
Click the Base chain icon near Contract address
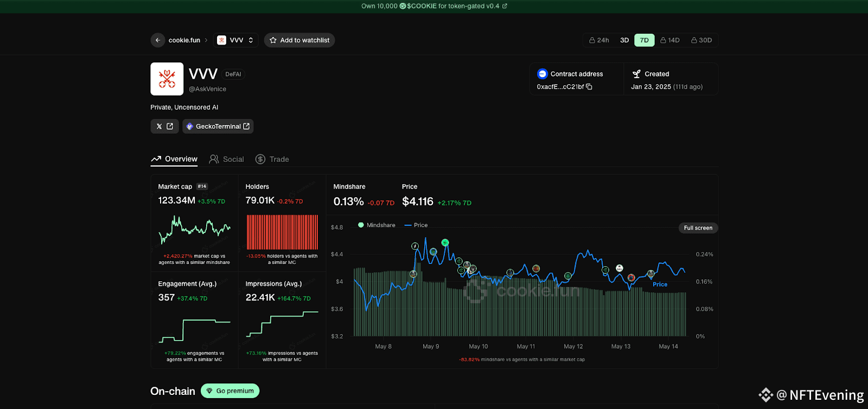(x=542, y=74)
